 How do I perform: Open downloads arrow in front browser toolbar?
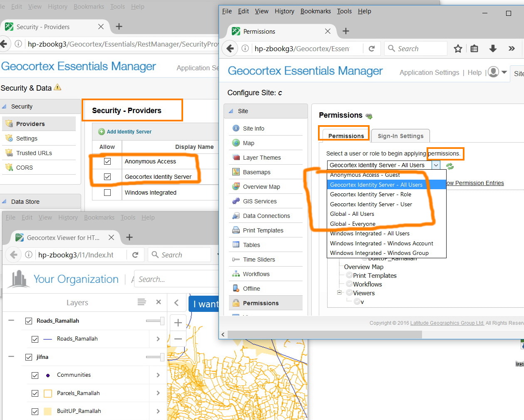[x=493, y=49]
